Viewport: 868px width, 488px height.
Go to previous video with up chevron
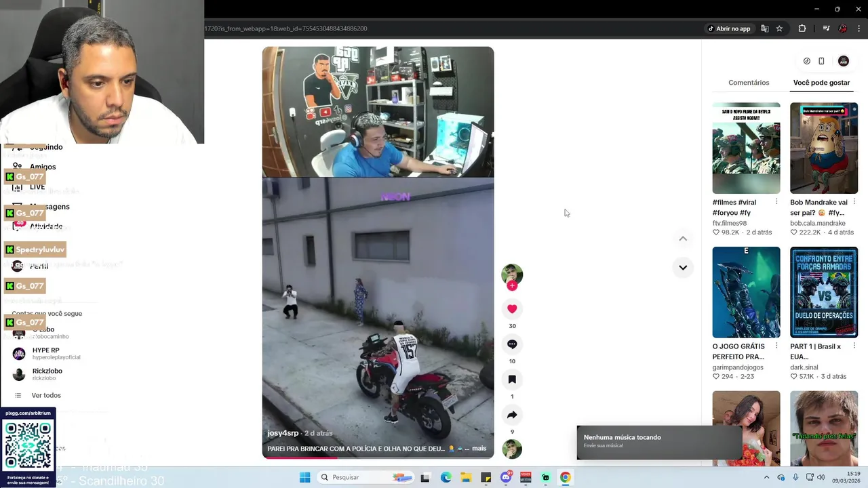tap(683, 239)
